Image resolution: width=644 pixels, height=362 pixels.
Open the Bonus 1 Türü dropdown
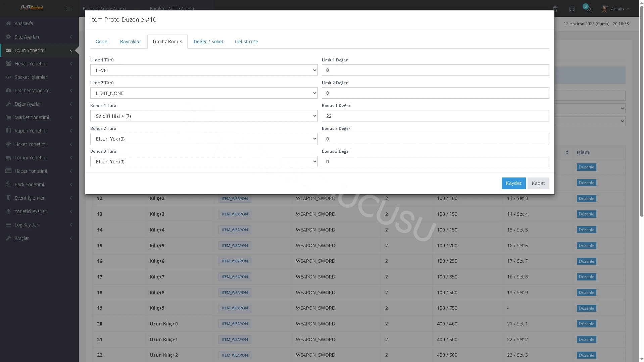coord(204,116)
